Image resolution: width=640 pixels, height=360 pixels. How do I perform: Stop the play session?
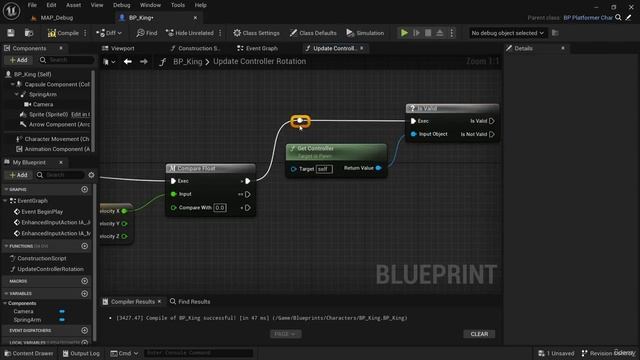(428, 33)
